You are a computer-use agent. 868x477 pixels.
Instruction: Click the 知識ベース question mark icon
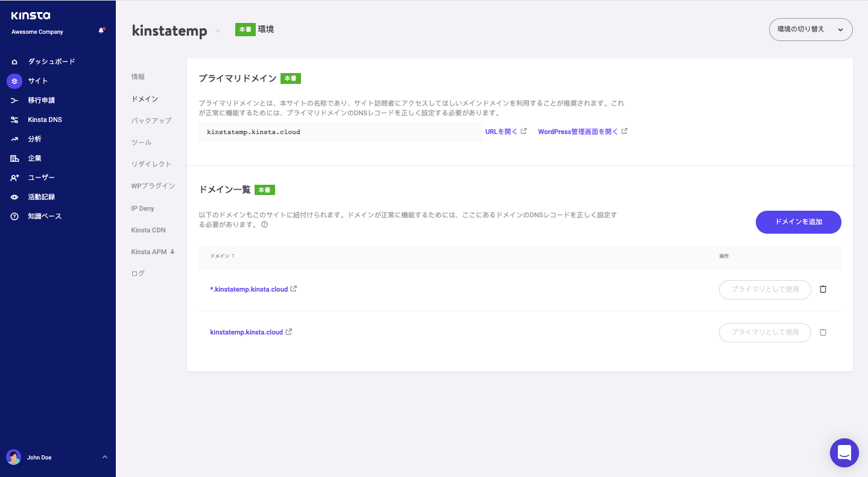click(x=14, y=216)
